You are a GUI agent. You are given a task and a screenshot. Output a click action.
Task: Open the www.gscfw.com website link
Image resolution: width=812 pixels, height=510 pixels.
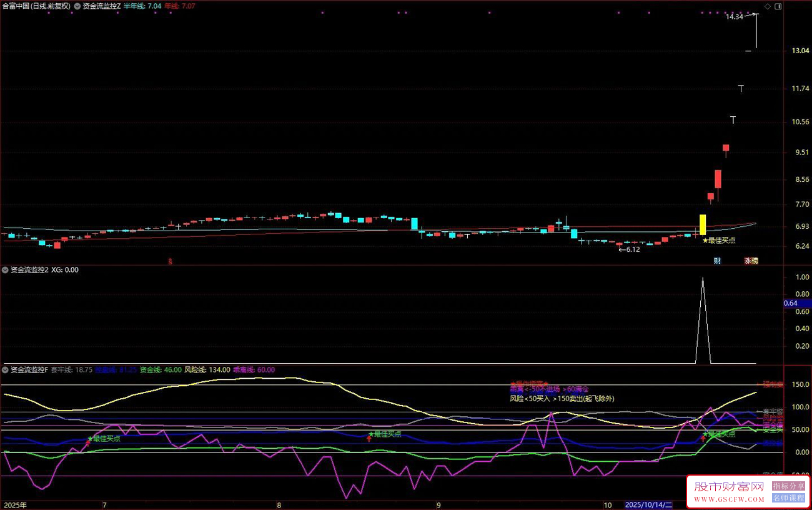click(728, 499)
